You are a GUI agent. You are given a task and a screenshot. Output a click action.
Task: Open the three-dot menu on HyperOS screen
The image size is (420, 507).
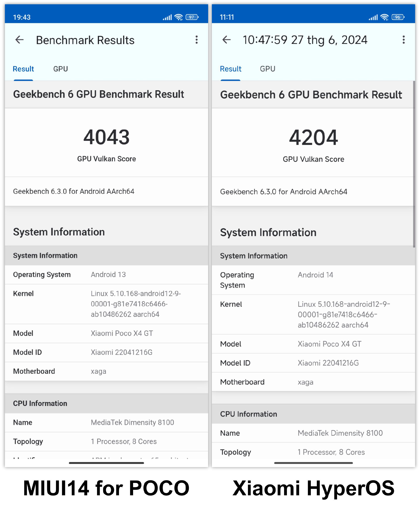click(403, 40)
